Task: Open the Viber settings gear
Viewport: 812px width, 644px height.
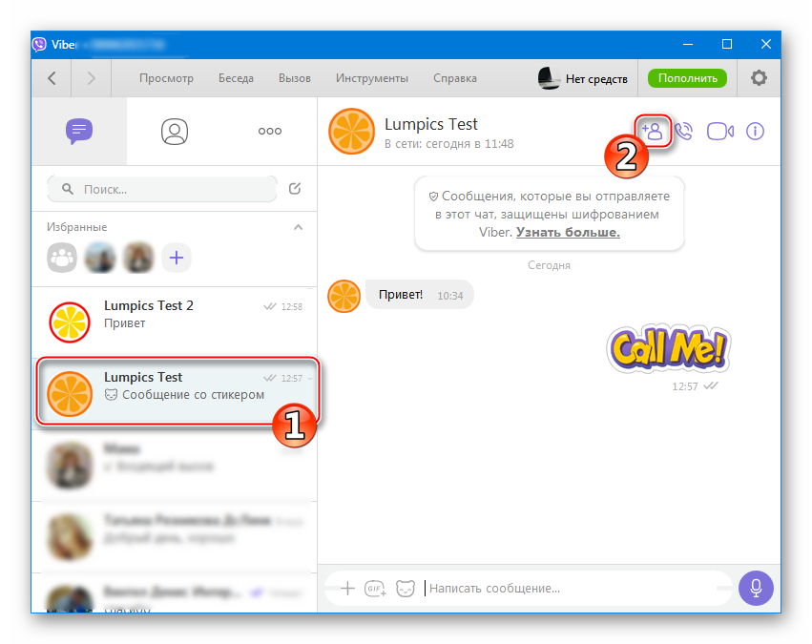Action: [759, 78]
